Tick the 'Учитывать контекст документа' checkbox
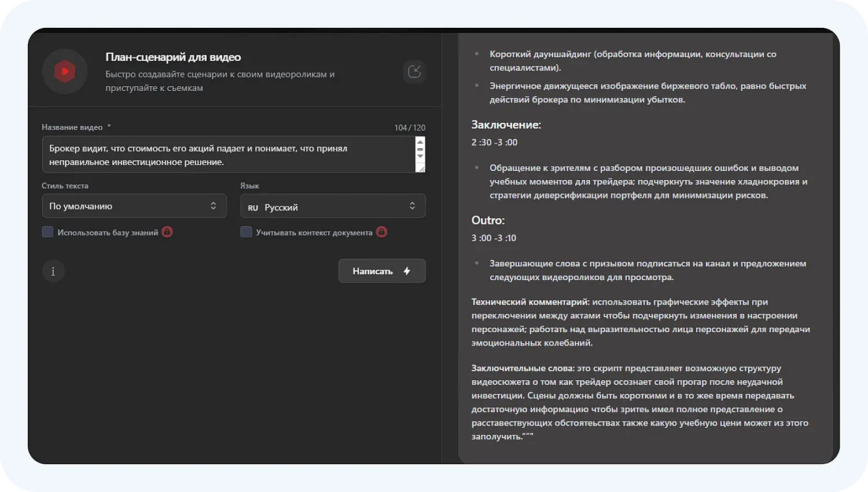 click(x=247, y=232)
